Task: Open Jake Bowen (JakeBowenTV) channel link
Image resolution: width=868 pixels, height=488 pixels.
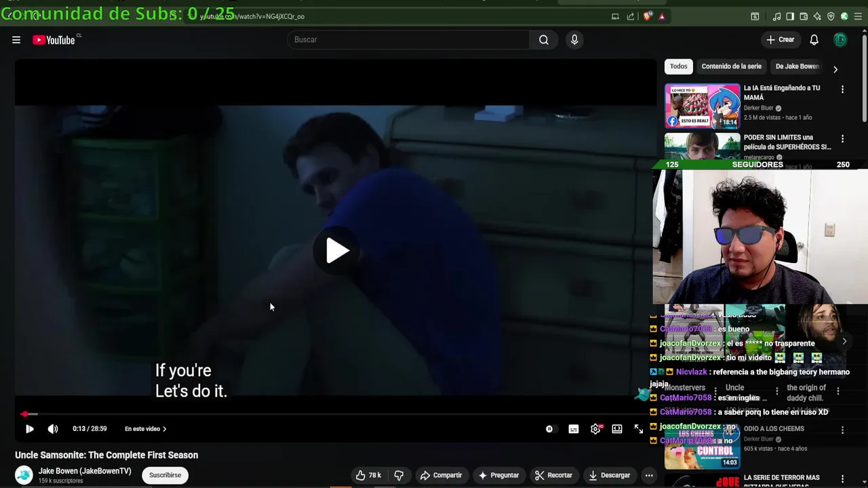Action: click(85, 471)
